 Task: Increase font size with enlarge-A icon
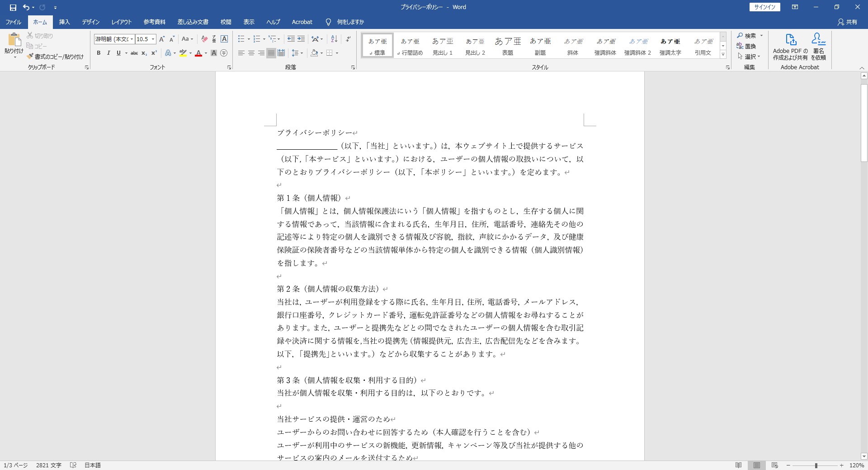click(x=162, y=39)
